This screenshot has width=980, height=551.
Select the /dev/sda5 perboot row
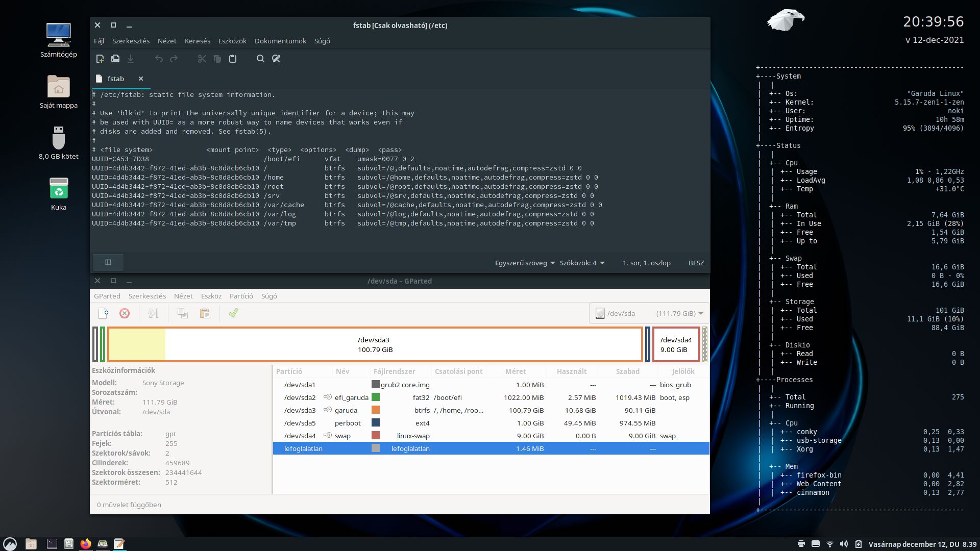(491, 423)
